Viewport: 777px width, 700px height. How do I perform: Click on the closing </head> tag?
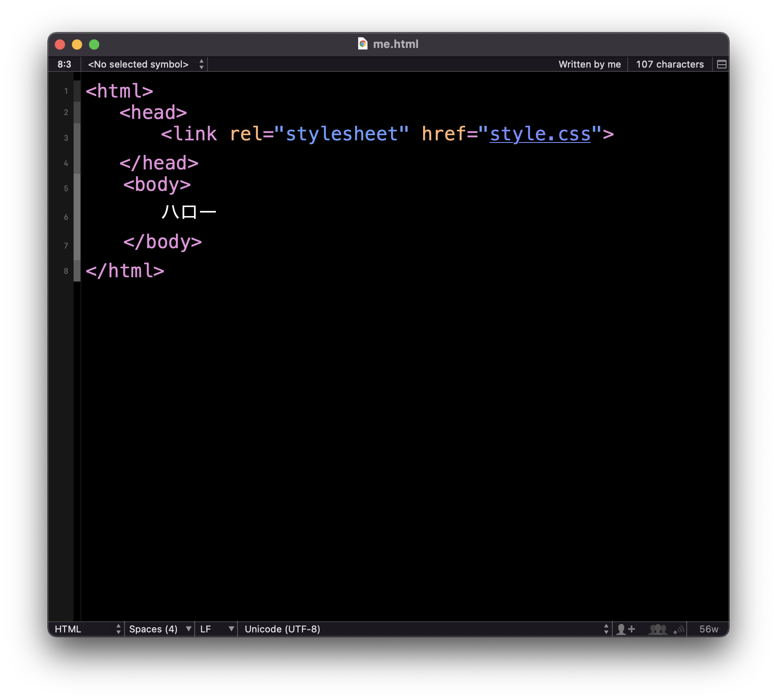pos(159,163)
